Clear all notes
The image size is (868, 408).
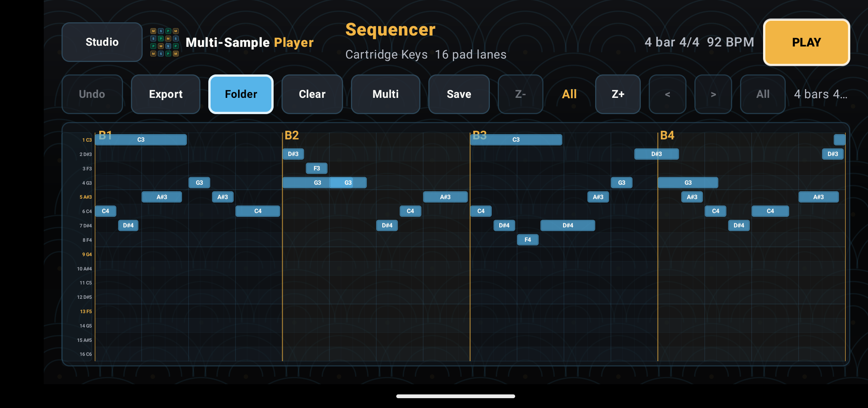pyautogui.click(x=312, y=94)
